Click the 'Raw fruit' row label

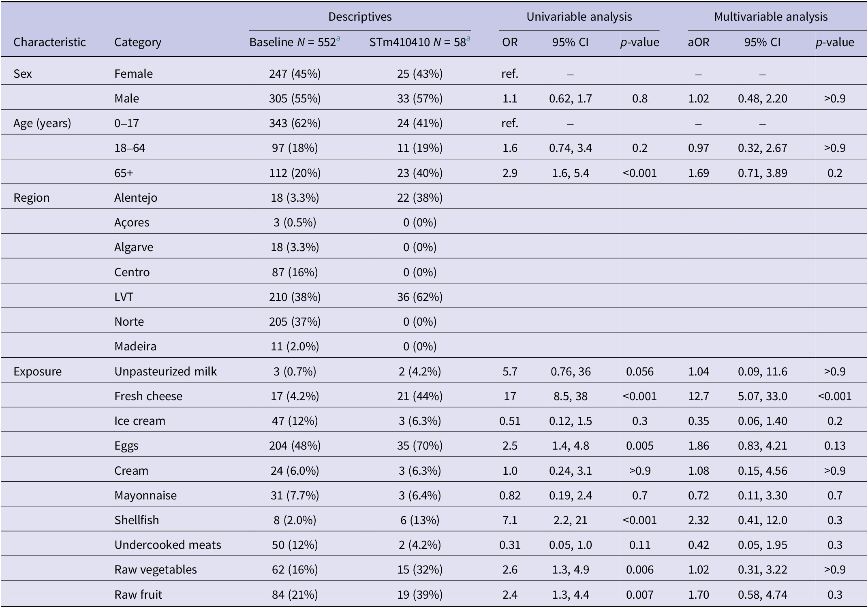(138, 594)
